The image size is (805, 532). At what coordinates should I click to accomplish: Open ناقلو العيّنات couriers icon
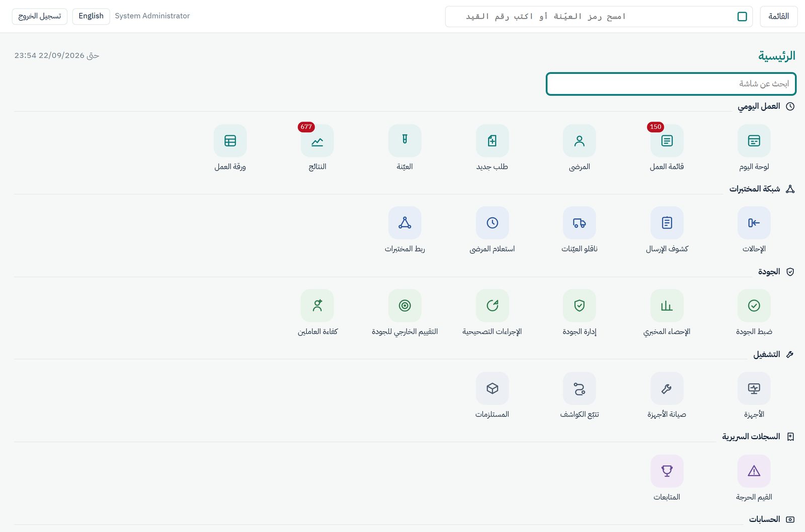(x=579, y=223)
